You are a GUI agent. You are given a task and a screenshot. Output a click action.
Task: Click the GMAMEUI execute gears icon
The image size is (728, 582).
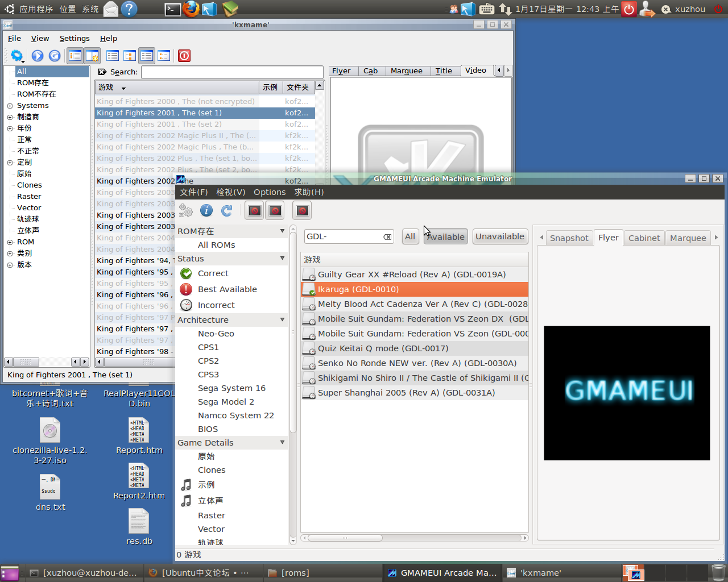186,211
